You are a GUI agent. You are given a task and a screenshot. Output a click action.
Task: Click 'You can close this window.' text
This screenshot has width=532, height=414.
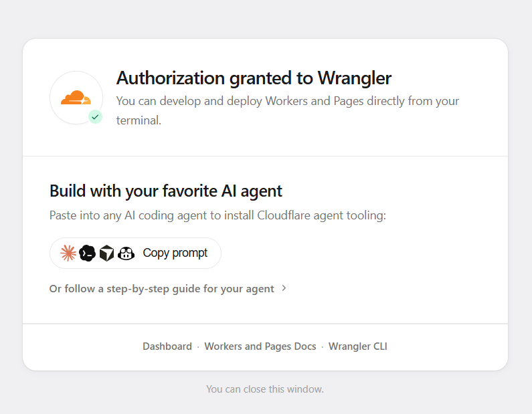point(265,389)
